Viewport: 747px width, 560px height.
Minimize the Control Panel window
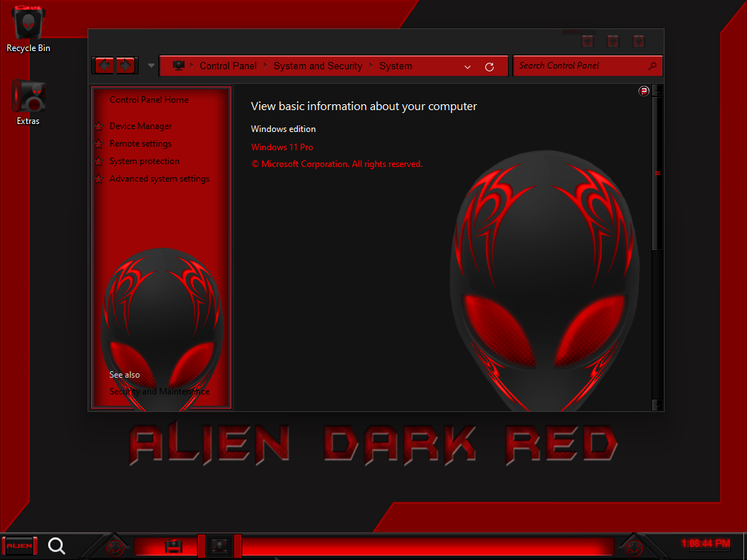(x=587, y=42)
